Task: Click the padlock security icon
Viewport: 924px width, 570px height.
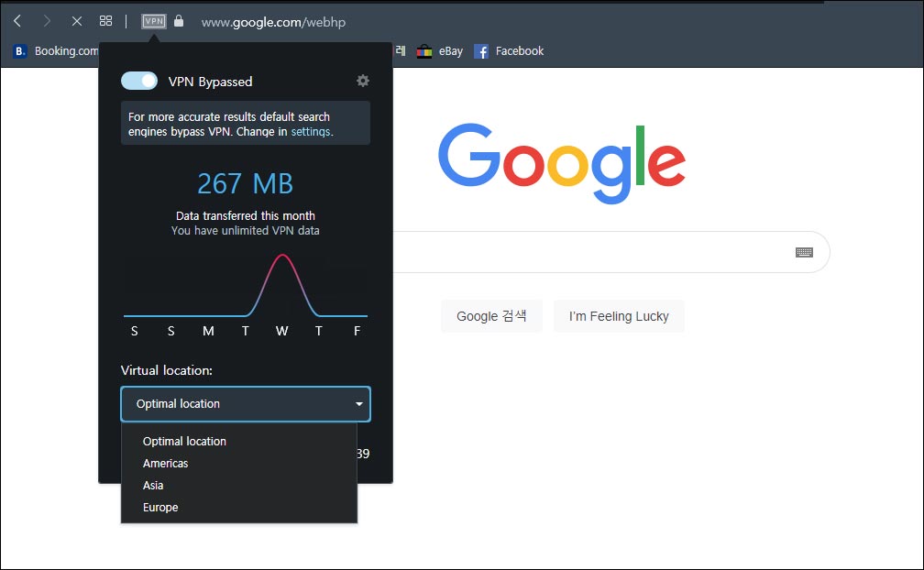Action: point(179,21)
